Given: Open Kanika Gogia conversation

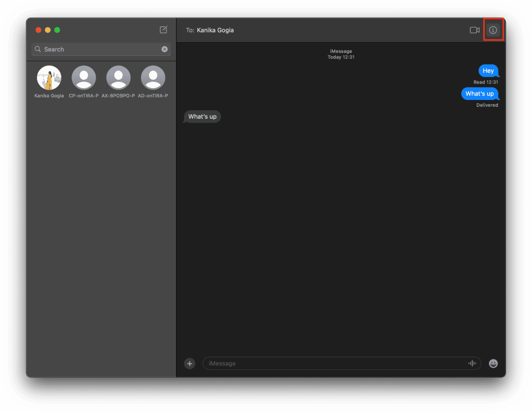Looking at the screenshot, I should pyautogui.click(x=49, y=82).
